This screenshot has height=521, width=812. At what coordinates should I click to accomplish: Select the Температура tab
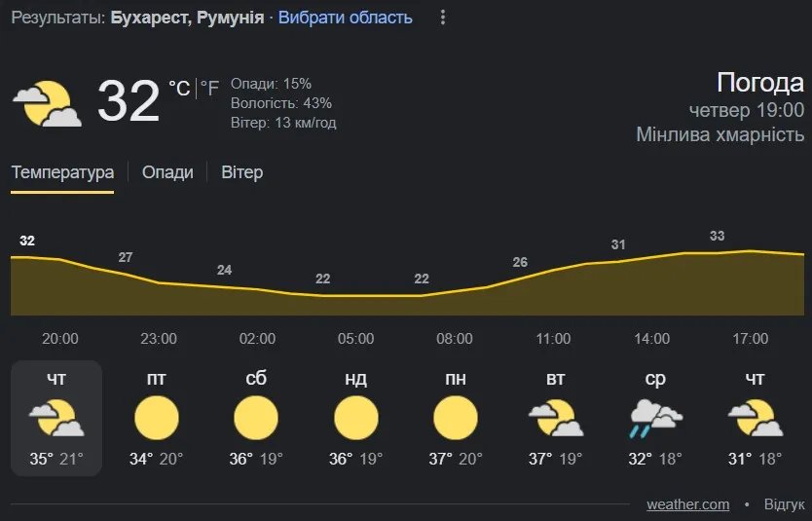(62, 172)
